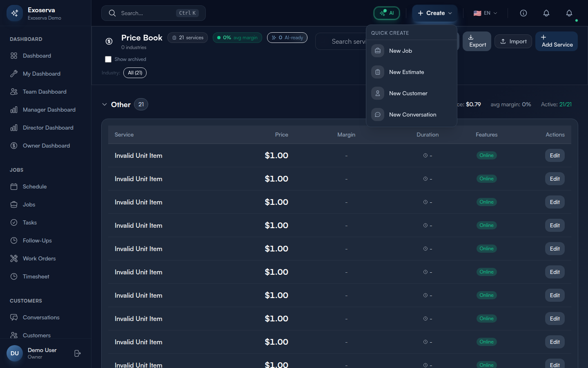Select New Conversation in Quick Create
The width and height of the screenshot is (588, 368).
click(x=412, y=114)
